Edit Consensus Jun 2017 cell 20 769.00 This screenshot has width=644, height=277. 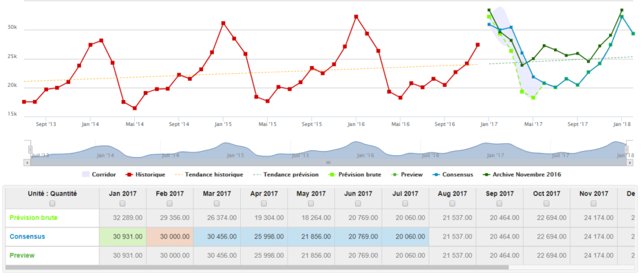pos(358,236)
